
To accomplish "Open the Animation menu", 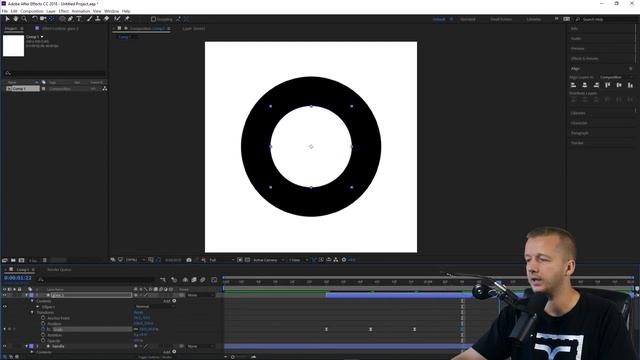I will point(81,11).
